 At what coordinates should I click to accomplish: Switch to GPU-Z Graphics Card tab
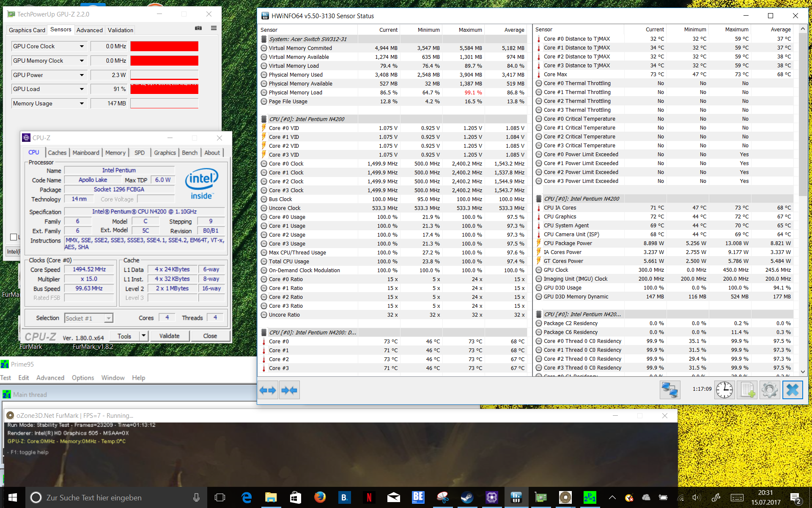[x=27, y=30]
